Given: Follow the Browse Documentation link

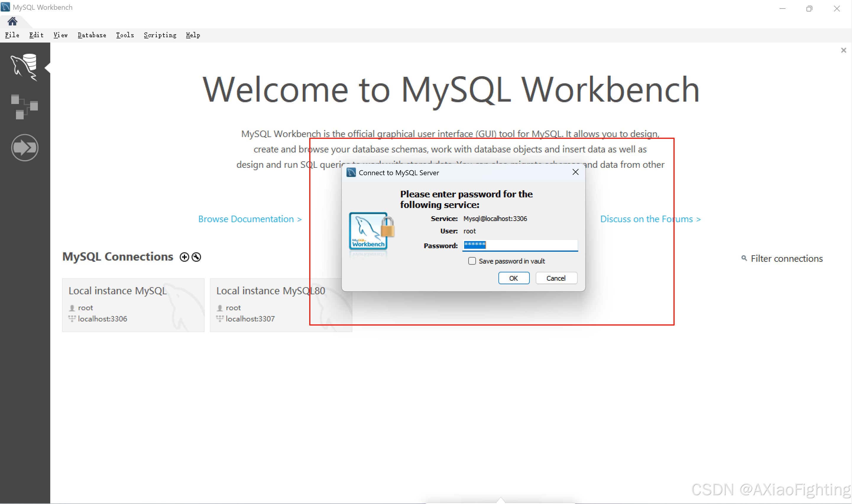Looking at the screenshot, I should (250, 219).
